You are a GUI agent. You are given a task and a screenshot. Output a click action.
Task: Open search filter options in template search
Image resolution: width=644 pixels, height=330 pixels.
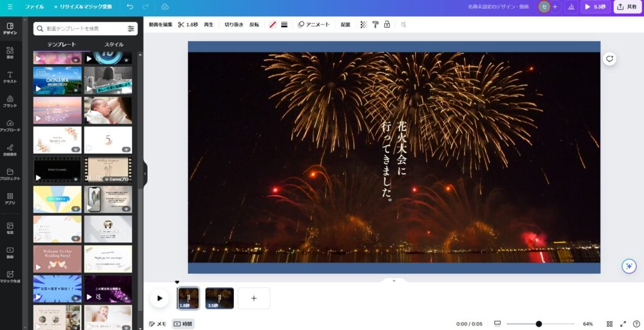tap(131, 28)
